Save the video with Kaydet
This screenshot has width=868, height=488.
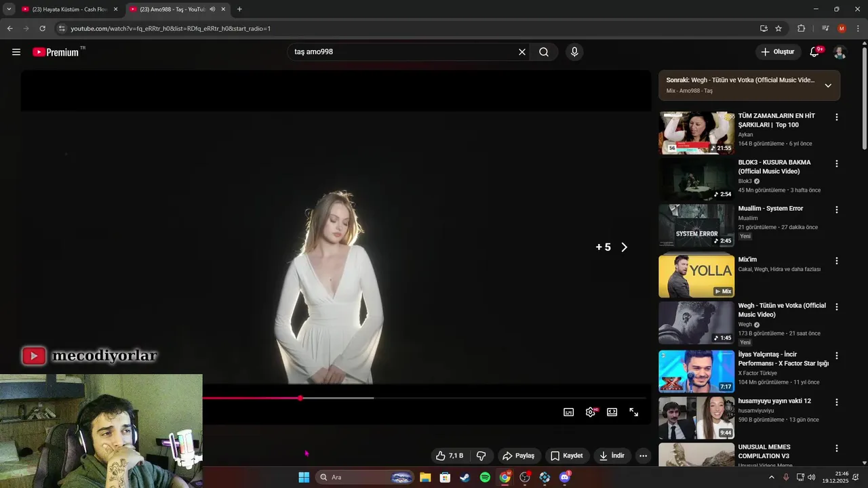point(567,456)
